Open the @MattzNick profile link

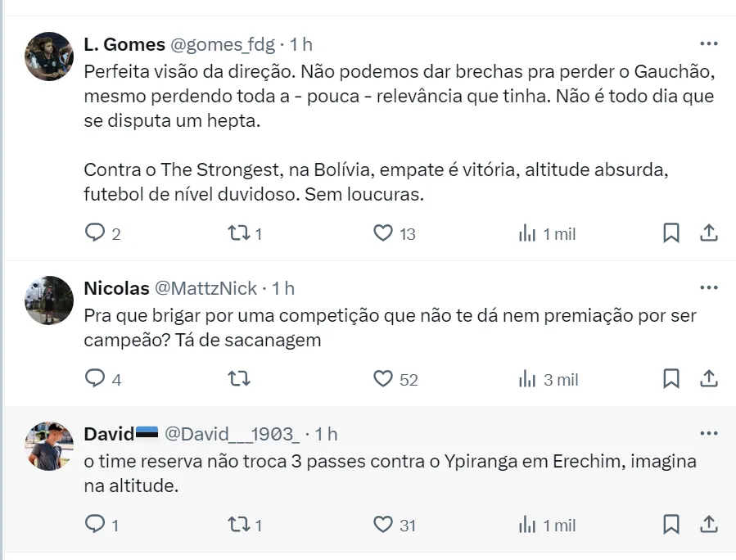click(x=205, y=288)
